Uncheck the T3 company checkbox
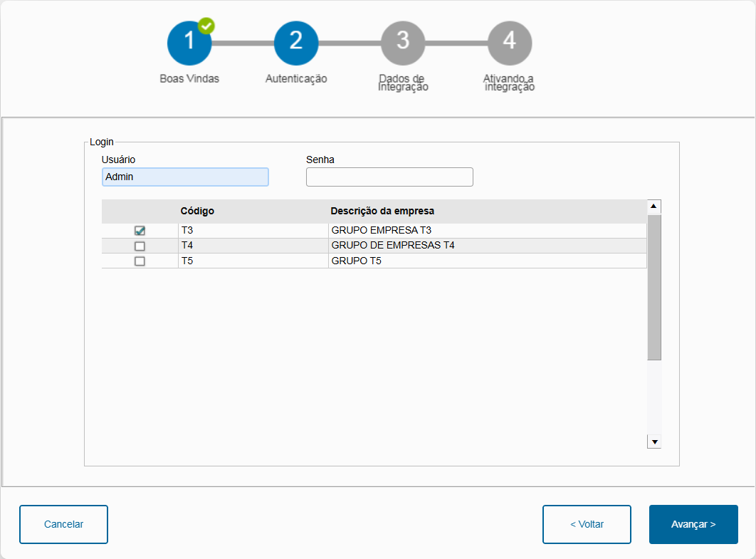 click(140, 231)
